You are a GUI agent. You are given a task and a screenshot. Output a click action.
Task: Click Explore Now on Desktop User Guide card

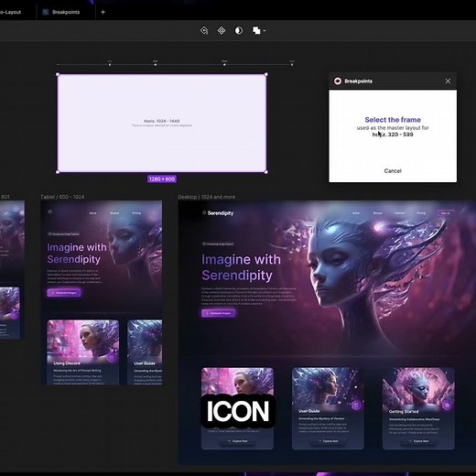click(328, 441)
